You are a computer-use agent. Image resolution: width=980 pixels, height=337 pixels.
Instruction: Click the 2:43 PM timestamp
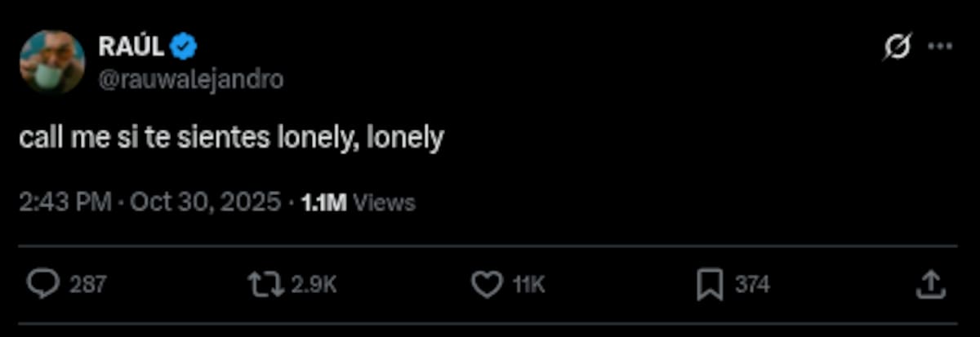(65, 202)
